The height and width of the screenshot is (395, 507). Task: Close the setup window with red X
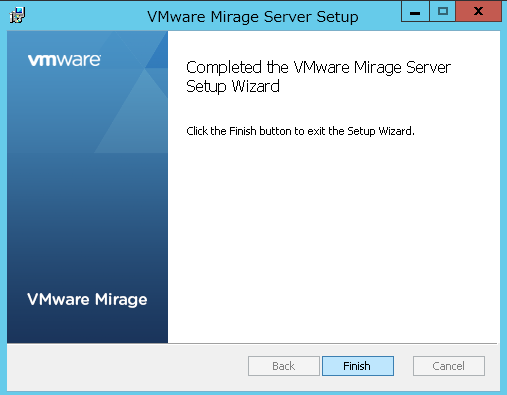click(x=478, y=12)
